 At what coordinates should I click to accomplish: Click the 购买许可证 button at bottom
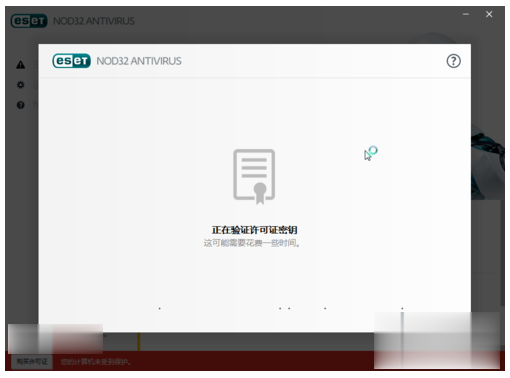point(32,362)
